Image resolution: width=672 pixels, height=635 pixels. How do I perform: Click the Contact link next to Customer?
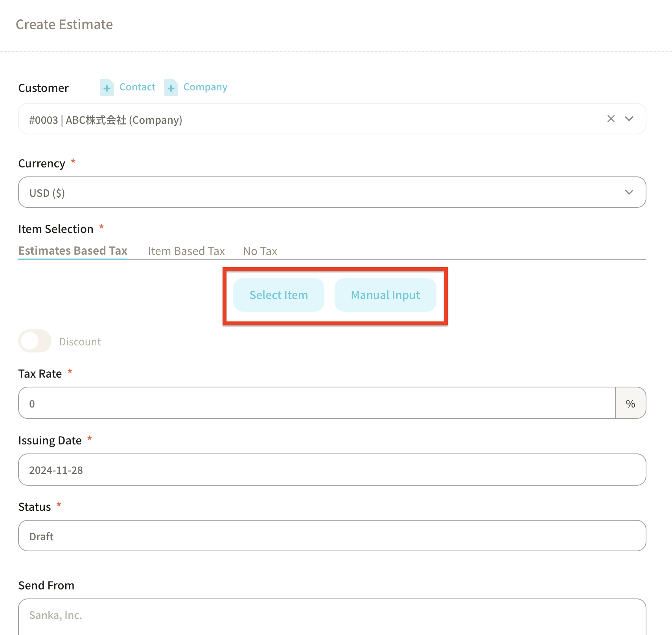(x=137, y=87)
